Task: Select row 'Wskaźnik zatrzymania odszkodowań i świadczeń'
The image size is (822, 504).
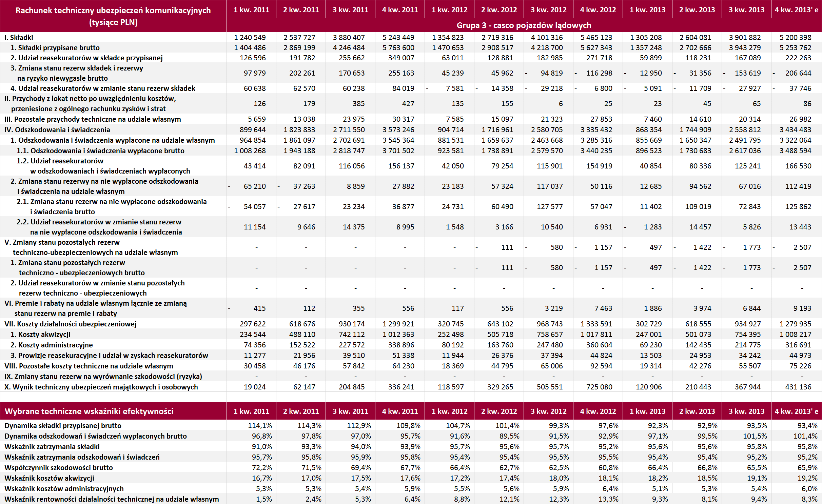Action: [82, 457]
